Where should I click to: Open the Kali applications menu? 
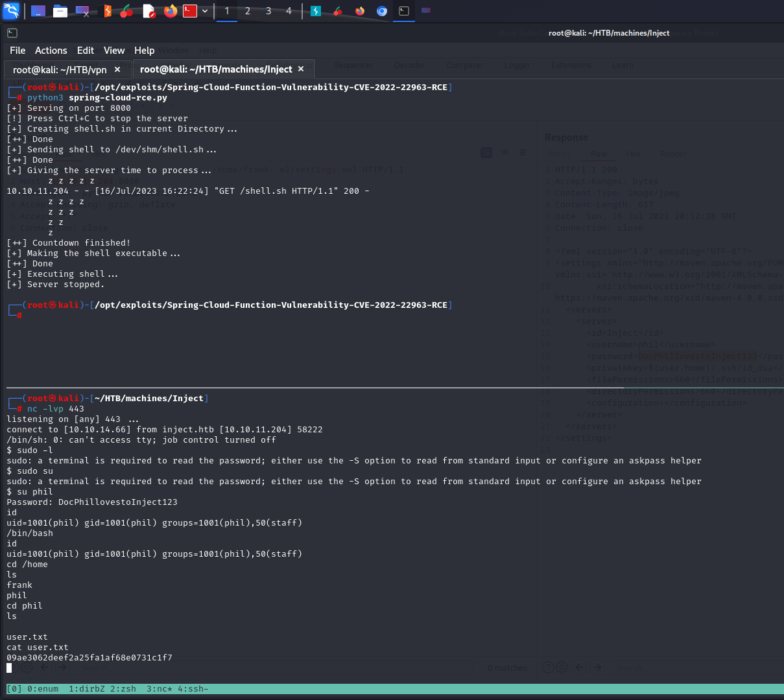pos(11,10)
